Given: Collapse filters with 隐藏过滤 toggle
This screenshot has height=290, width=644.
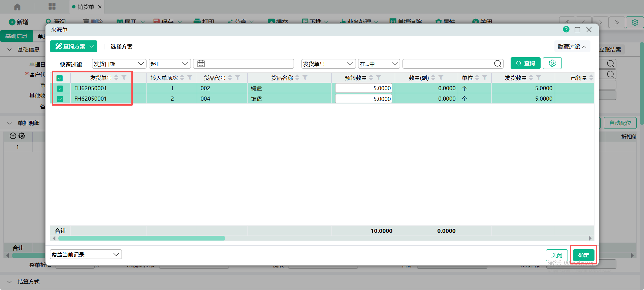Looking at the screenshot, I should (x=572, y=47).
